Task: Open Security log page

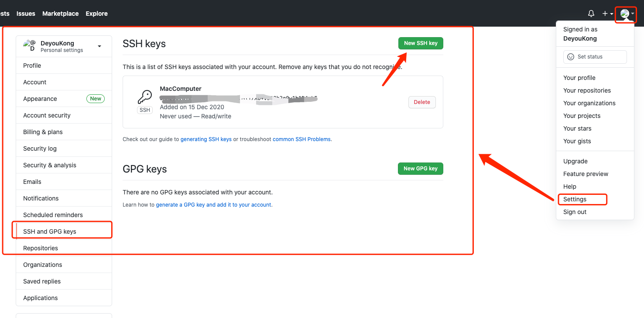Action: [x=64, y=149]
